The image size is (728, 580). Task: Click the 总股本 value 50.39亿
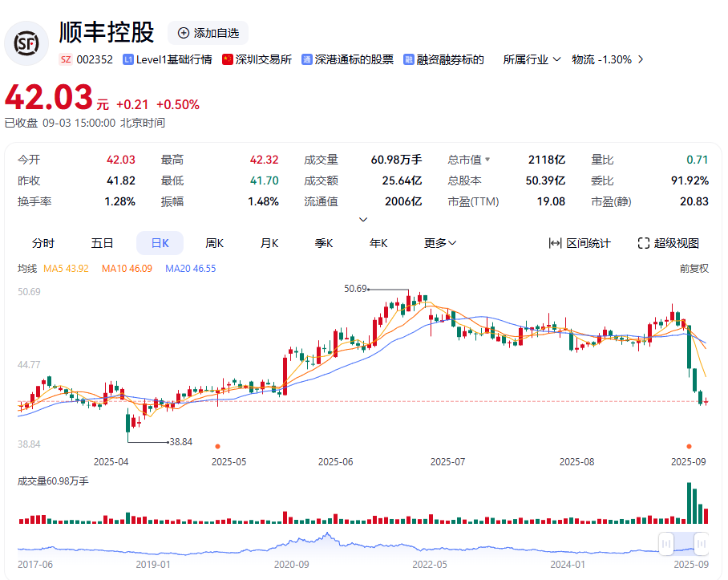click(545, 180)
